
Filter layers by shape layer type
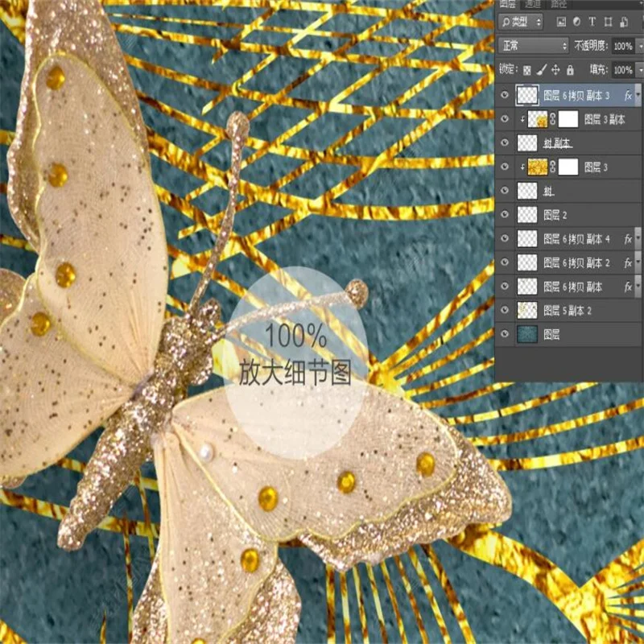click(x=608, y=22)
